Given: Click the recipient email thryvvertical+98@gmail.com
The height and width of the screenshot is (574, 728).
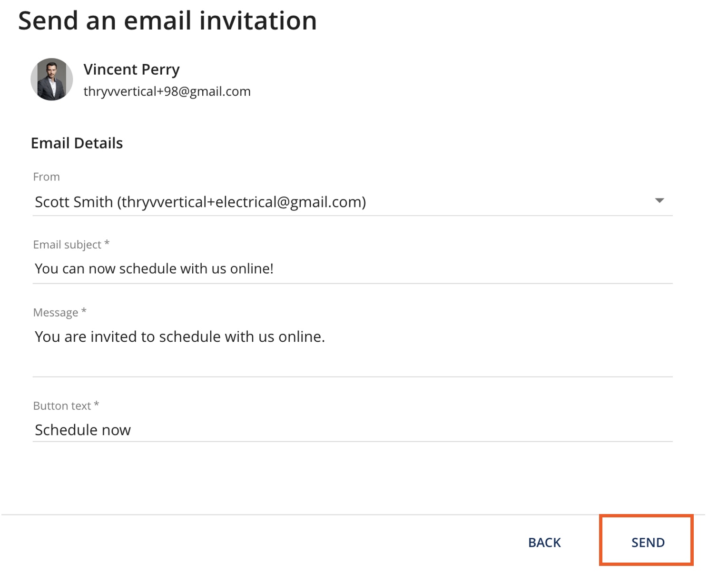Looking at the screenshot, I should [167, 91].
